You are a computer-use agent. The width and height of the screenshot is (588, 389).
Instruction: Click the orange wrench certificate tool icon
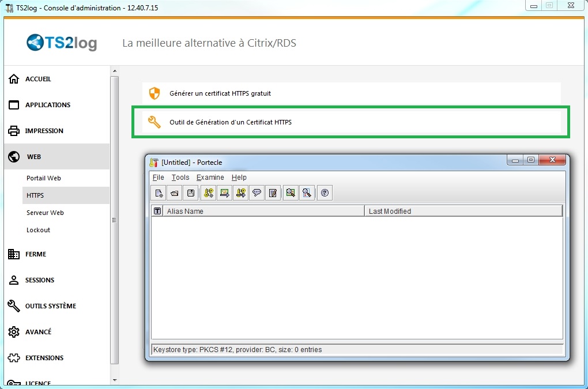click(154, 122)
